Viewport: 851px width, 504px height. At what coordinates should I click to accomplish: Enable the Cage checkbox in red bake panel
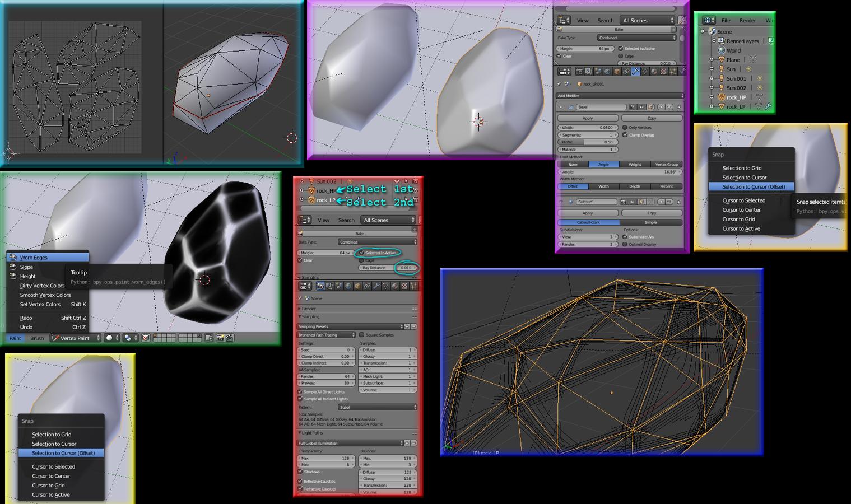coord(361,260)
